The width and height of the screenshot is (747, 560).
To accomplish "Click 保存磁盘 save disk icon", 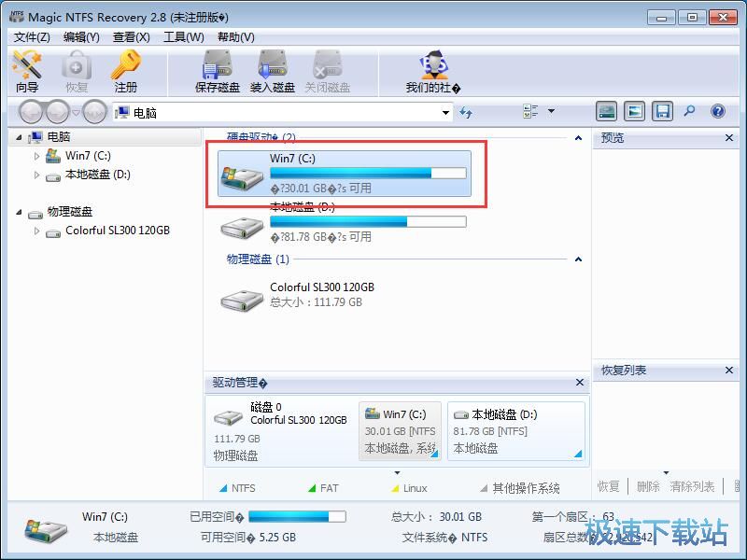I will (218, 72).
